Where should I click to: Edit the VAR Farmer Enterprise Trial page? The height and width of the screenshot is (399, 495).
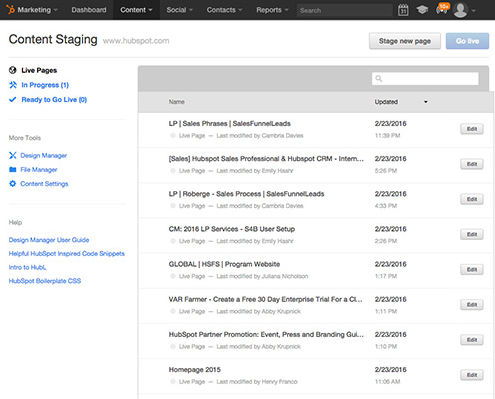click(472, 305)
